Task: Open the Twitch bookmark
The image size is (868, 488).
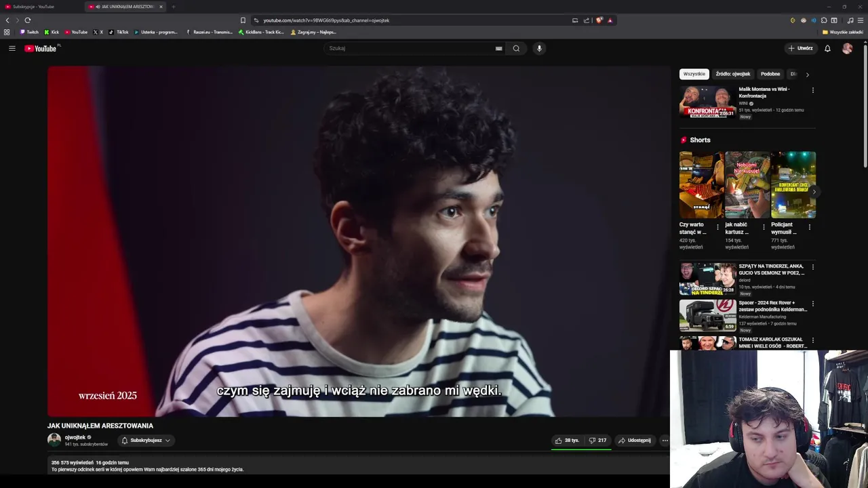Action: click(29, 32)
